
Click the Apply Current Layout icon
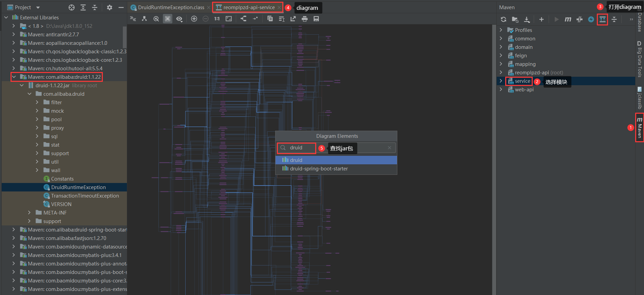244,19
